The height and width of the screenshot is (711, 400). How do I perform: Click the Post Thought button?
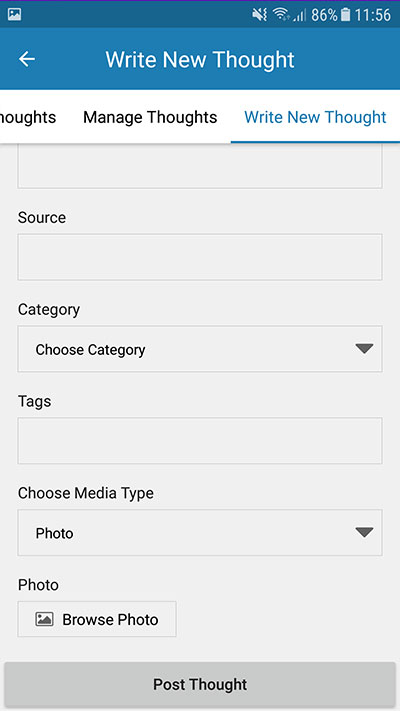pos(200,684)
